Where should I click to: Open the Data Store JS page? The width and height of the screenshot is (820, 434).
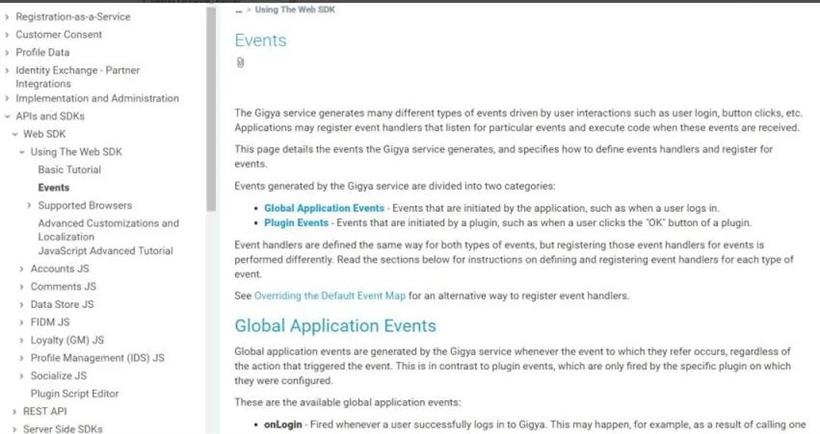pos(62,304)
